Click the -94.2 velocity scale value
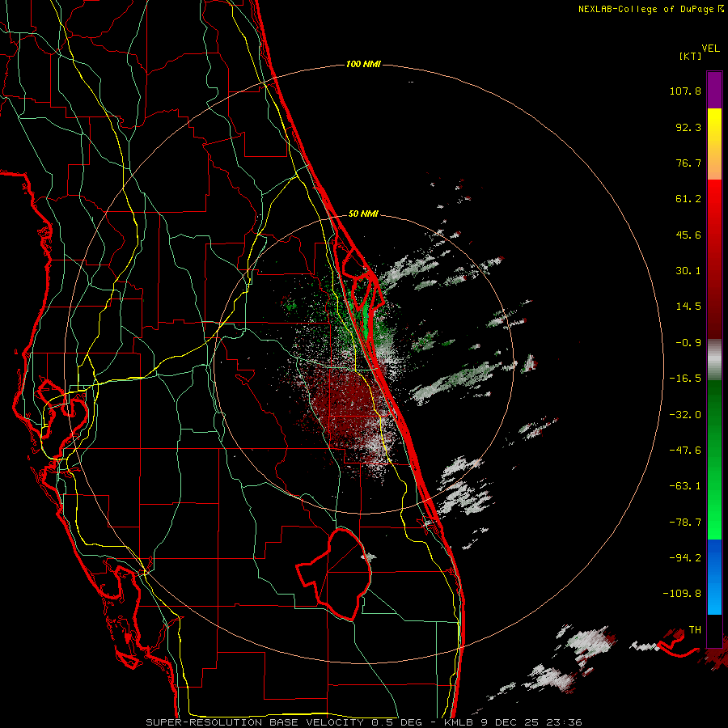This screenshot has height=728, width=728. 685,558
